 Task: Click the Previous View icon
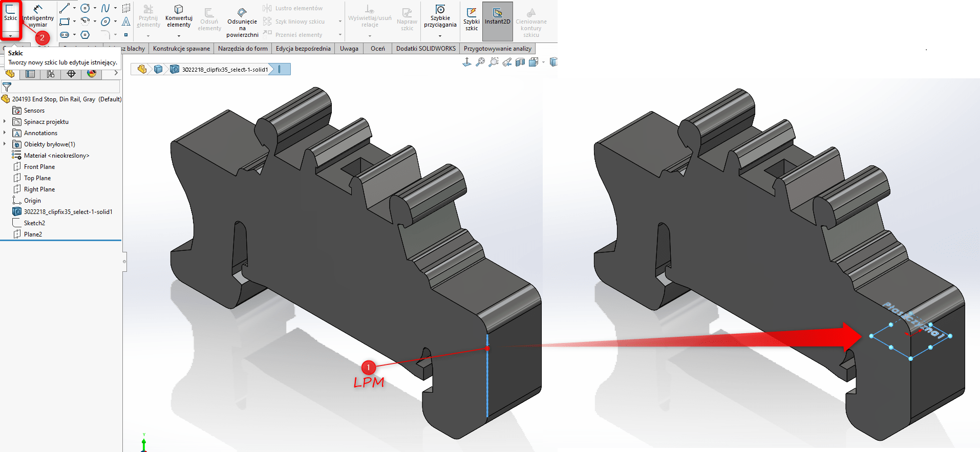[x=507, y=62]
